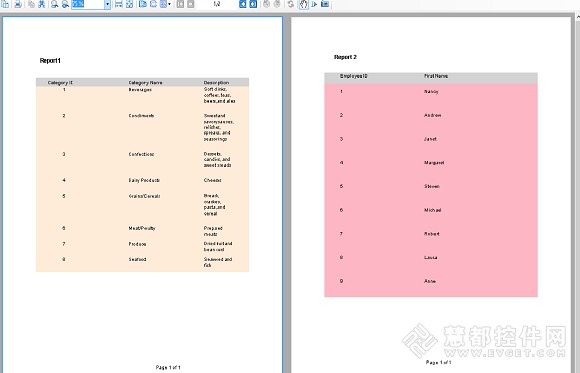The image size is (580, 373).
Task: Click Page 1 of 1 footer in Report1
Action: (x=168, y=367)
